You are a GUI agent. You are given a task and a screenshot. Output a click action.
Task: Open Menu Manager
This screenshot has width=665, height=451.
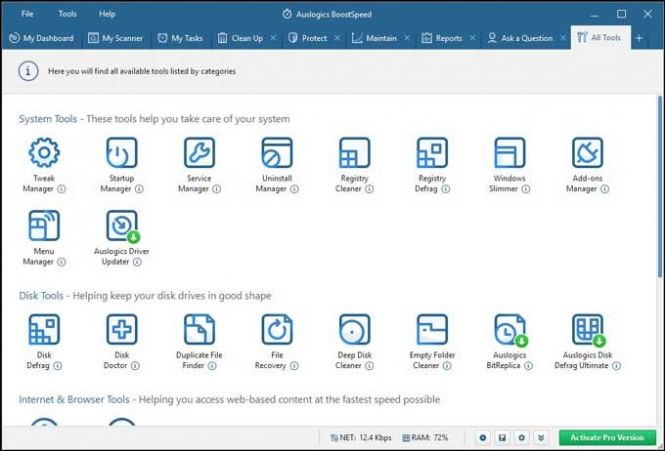point(44,225)
